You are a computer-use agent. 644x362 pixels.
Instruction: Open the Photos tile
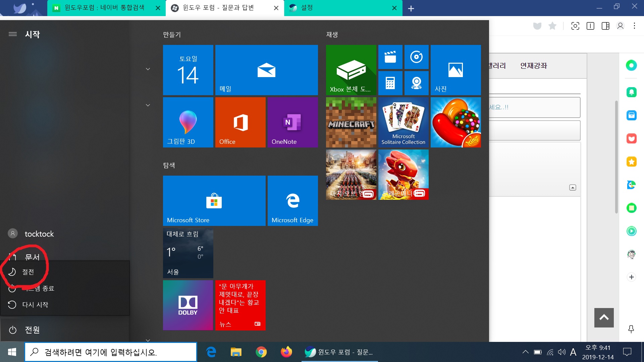[455, 70]
